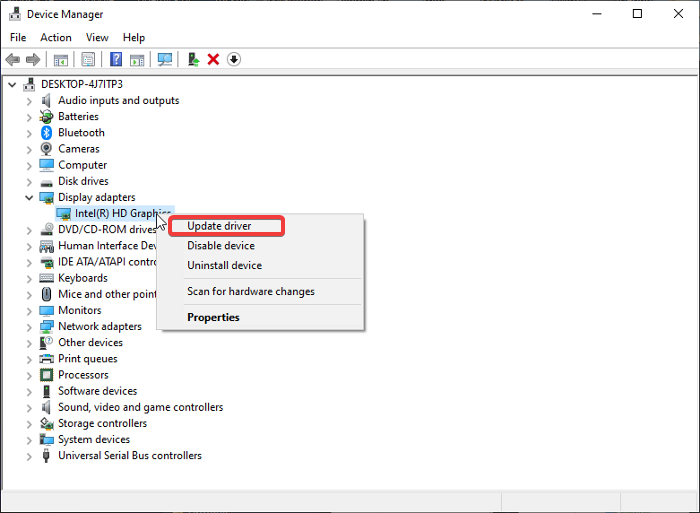Click the green Update driver toolbar icon
Viewport: 700px width, 513px height.
[193, 60]
